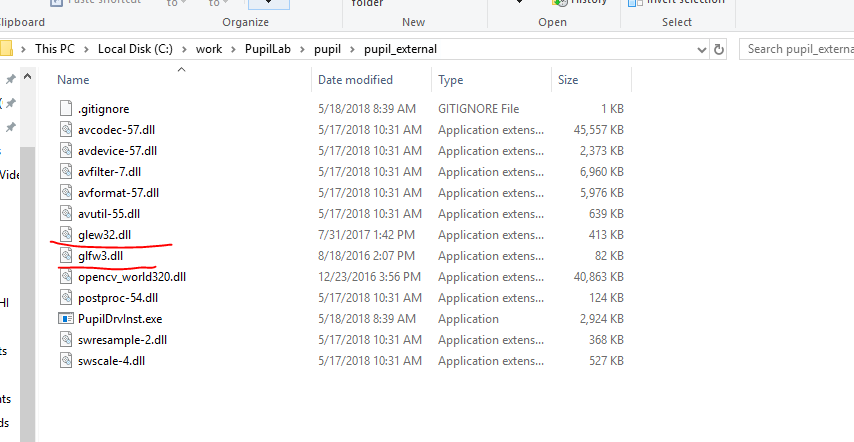Select the PupilDrvInst.exe file name
This screenshot has height=442, width=854.
(120, 318)
